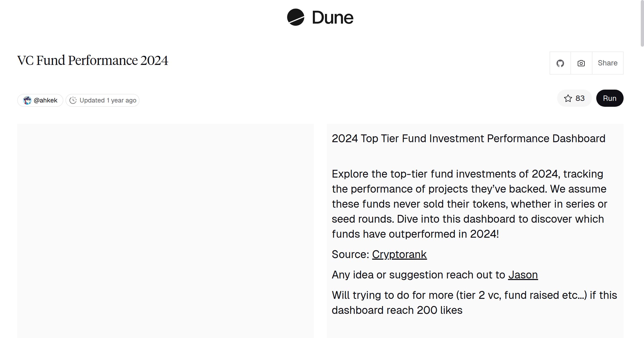Click the star icon next to 83
This screenshot has width=644, height=338.
point(568,98)
